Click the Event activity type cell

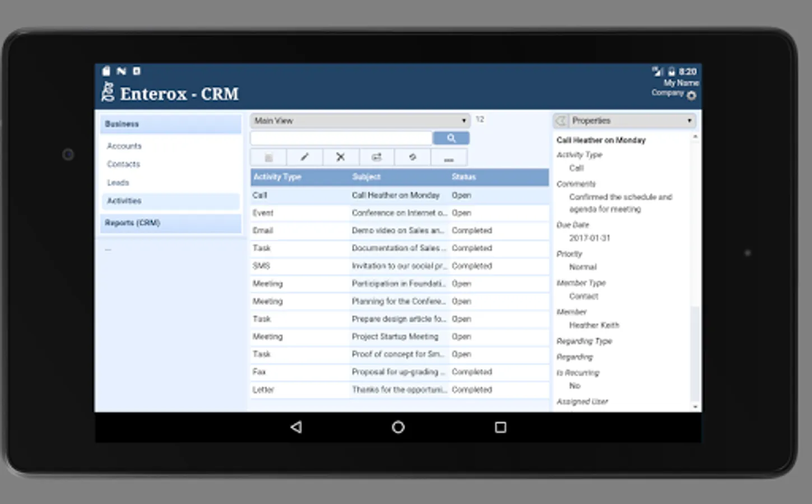[x=263, y=213]
